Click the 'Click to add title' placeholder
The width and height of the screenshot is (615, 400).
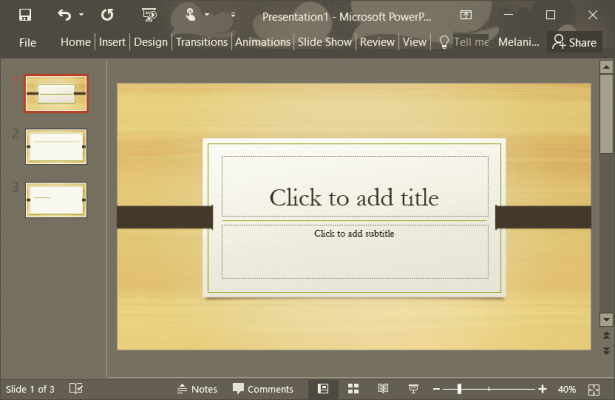click(355, 187)
